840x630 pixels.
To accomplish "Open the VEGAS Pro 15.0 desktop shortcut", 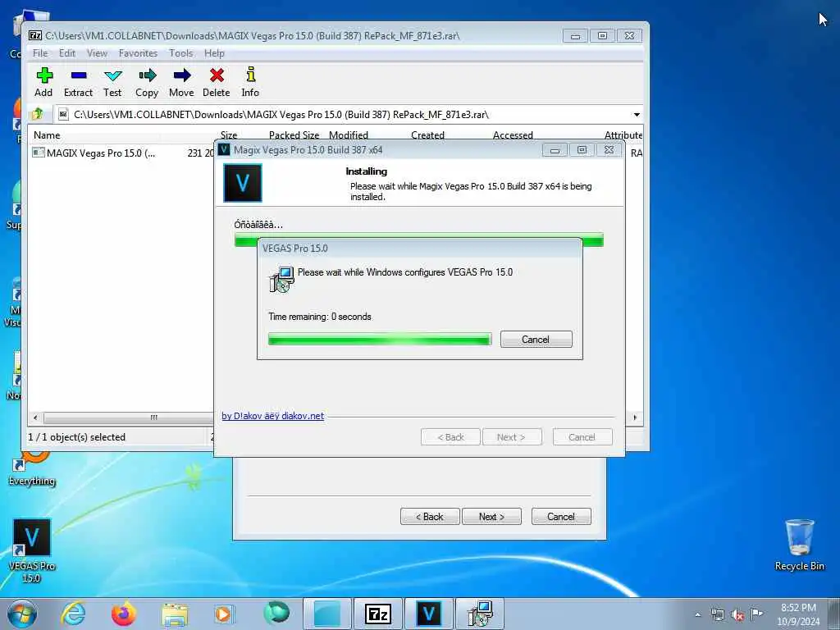I will click(x=32, y=550).
